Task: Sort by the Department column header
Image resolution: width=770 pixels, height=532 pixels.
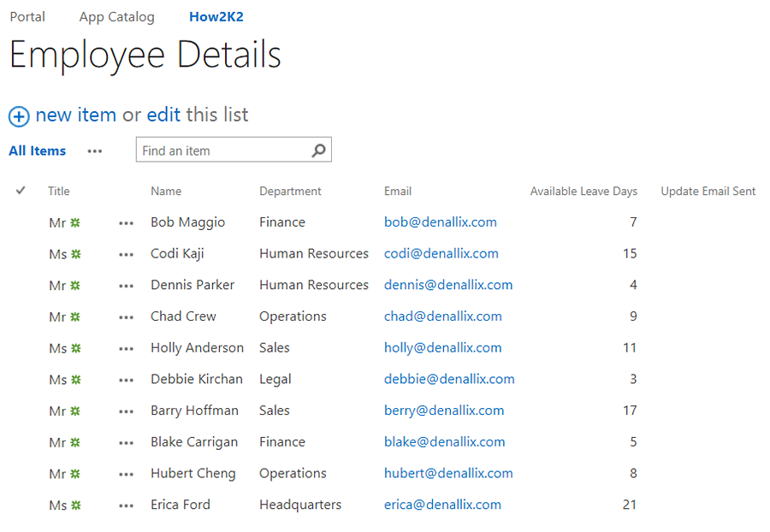Action: [290, 192]
